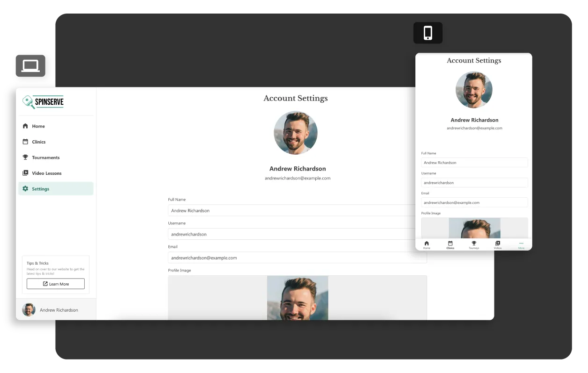Click the circular profile avatar under Account Settings
Viewport: 588px width, 373px height.
coord(295,132)
